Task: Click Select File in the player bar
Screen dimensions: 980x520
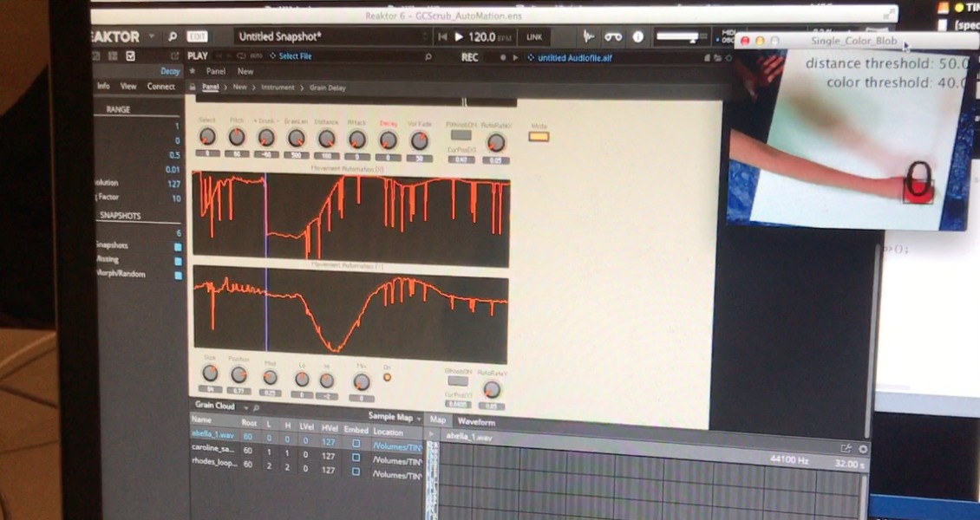Action: tap(295, 56)
